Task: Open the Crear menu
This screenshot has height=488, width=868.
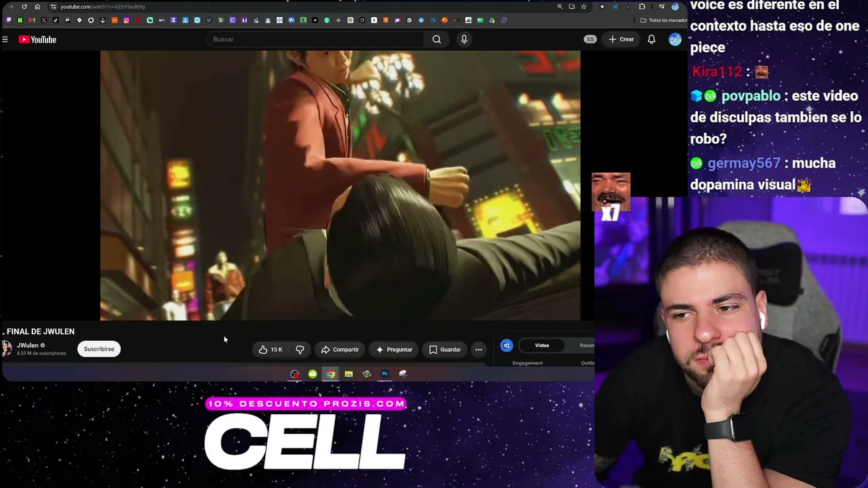Action: (620, 39)
